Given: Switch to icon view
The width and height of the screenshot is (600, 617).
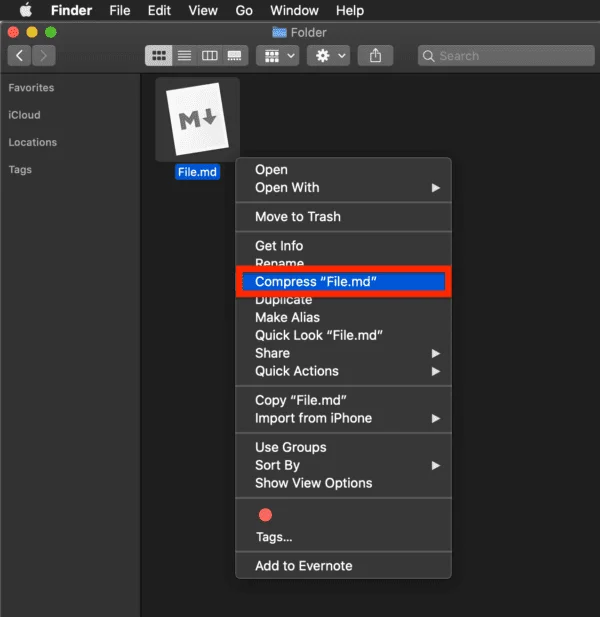Looking at the screenshot, I should [x=159, y=55].
